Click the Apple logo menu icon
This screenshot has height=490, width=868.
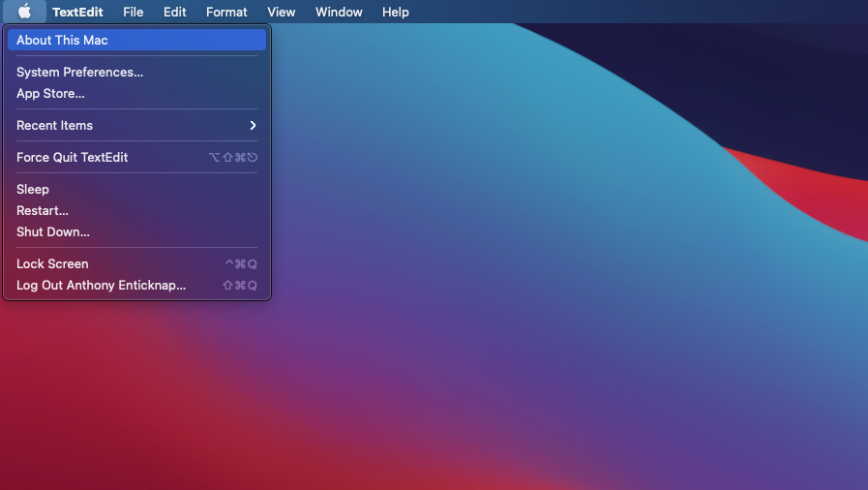click(24, 12)
